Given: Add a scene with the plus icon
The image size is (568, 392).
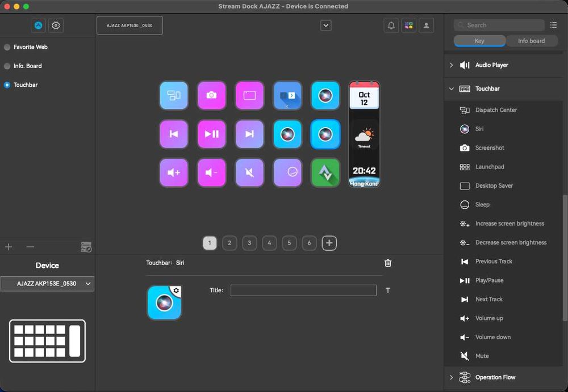Looking at the screenshot, I should [9, 247].
